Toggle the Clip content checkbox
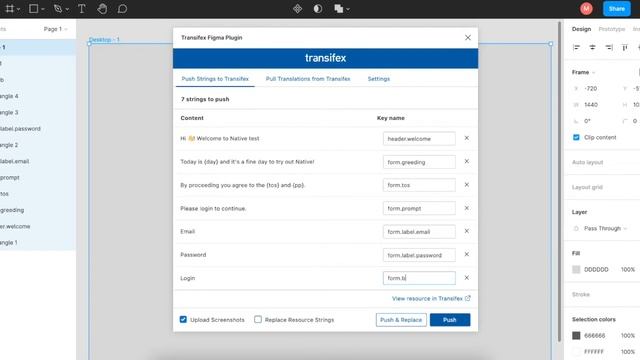640x360 pixels. tap(576, 137)
